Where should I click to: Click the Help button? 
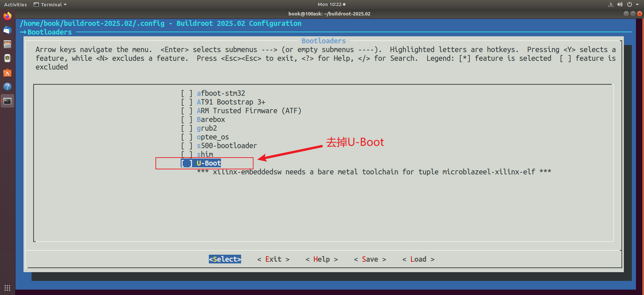click(x=322, y=259)
